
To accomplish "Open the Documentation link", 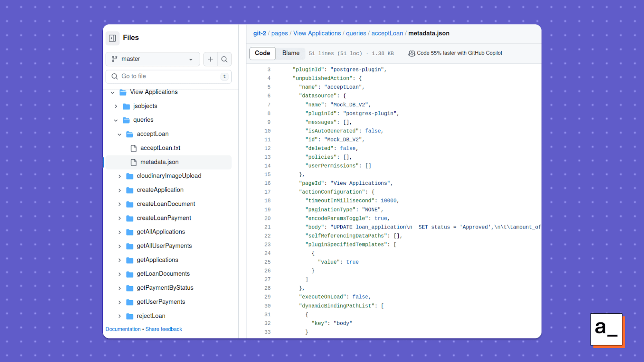I will [123, 329].
